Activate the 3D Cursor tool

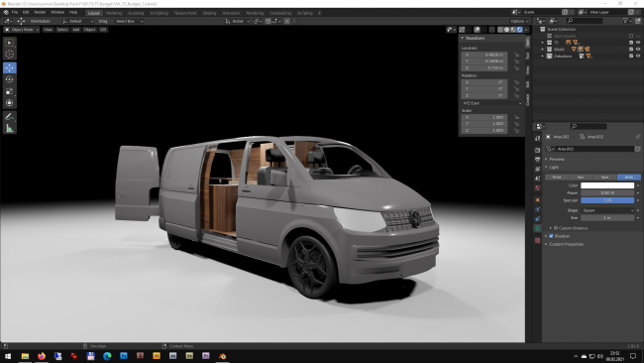[10, 55]
